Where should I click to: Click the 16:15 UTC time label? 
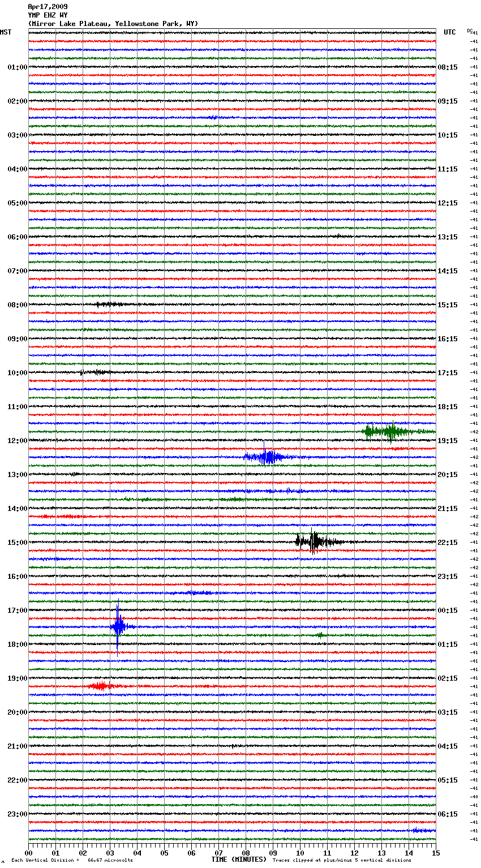448,339
